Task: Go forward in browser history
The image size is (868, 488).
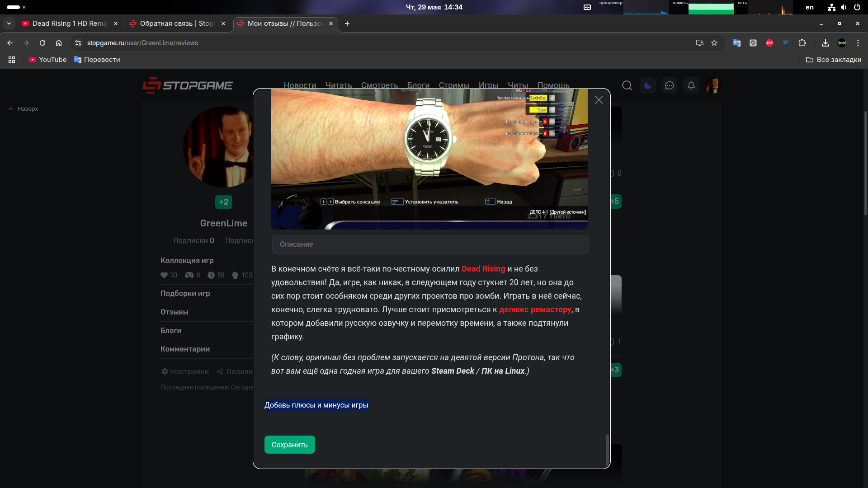Action: click(26, 43)
